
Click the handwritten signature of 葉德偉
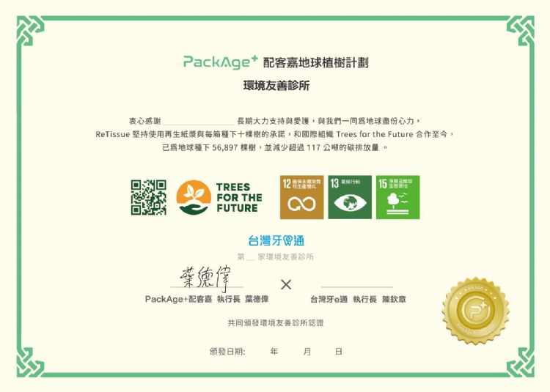point(204,277)
